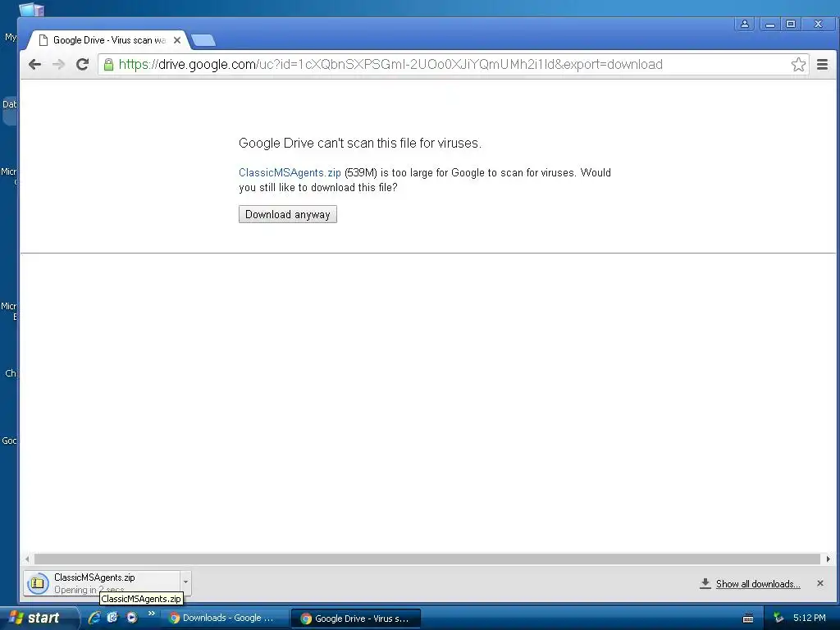
Task: Expand the quick launch overflow chevron
Action: tap(152, 614)
